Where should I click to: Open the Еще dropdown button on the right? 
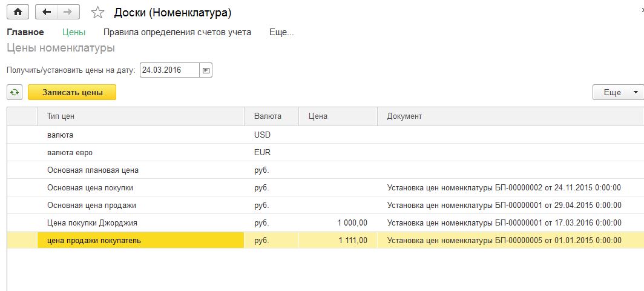tap(617, 92)
